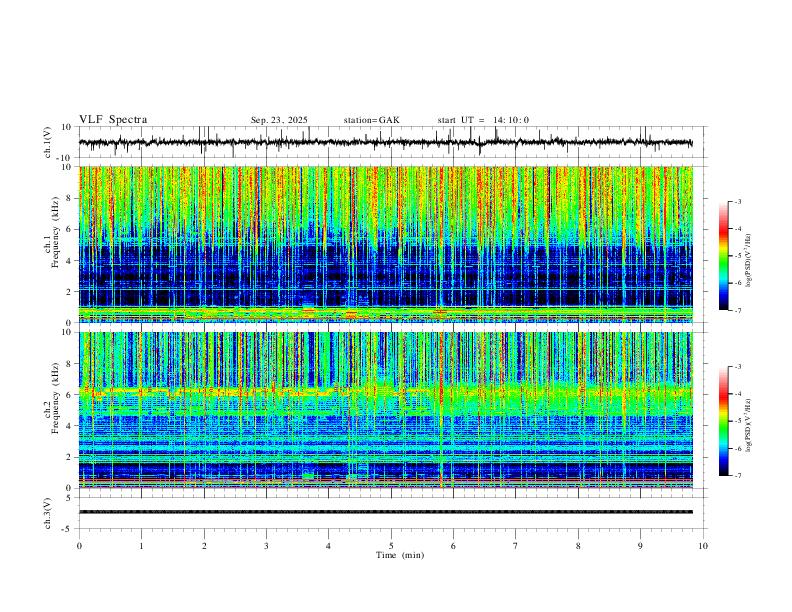Image resolution: width=792 pixels, height=612 pixels.
Task: Click the "VLF Spectra" plot title
Action: pyautogui.click(x=113, y=120)
